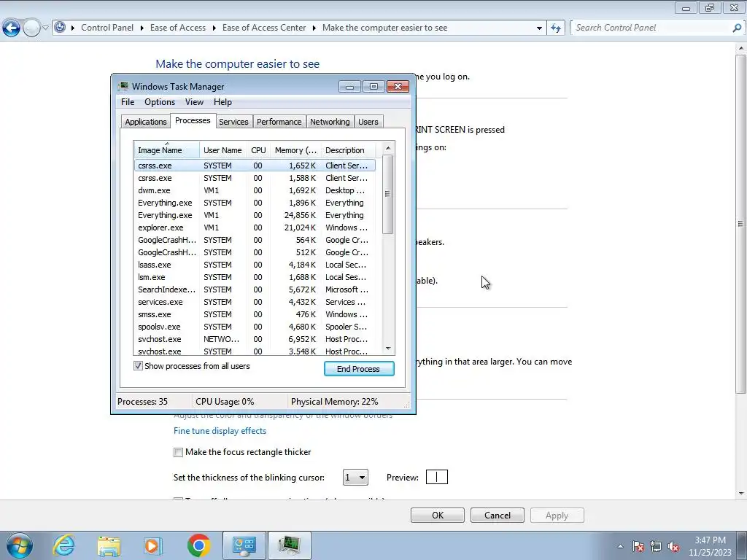This screenshot has width=747, height=560.
Task: Sort processes by Description column header
Action: 348,150
